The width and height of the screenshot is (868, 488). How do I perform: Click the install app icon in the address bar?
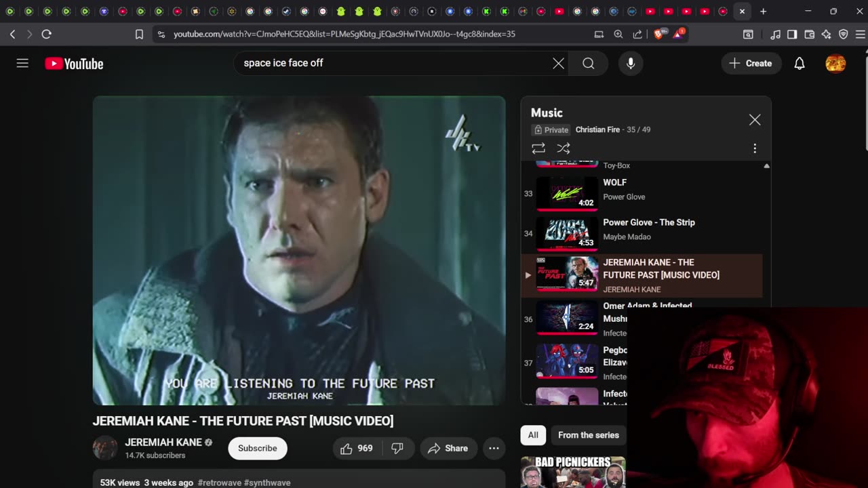(x=599, y=34)
